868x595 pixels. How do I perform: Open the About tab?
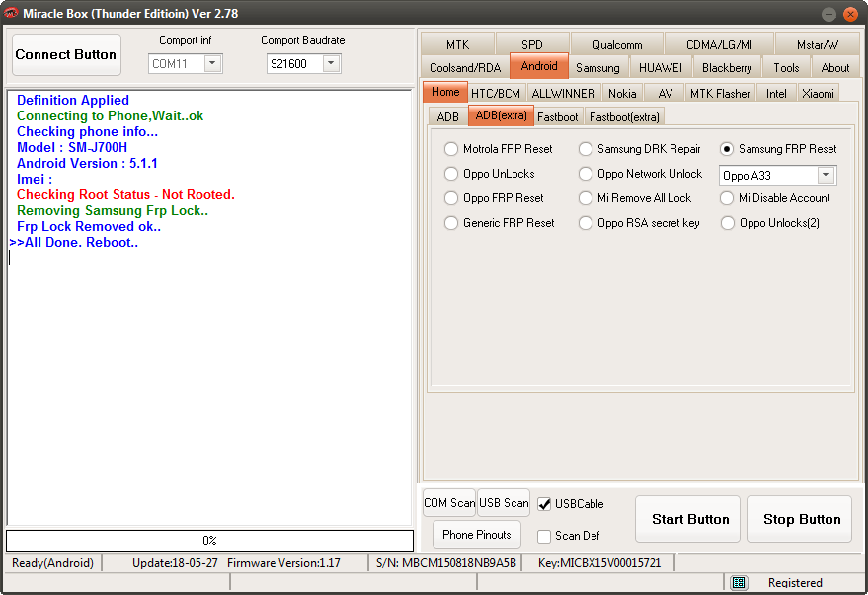click(x=835, y=67)
